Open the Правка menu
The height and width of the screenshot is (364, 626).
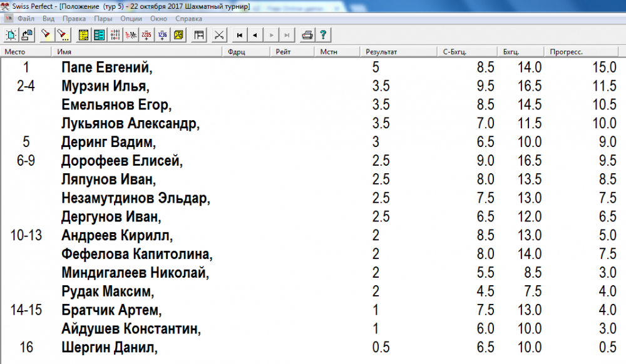[x=74, y=18]
